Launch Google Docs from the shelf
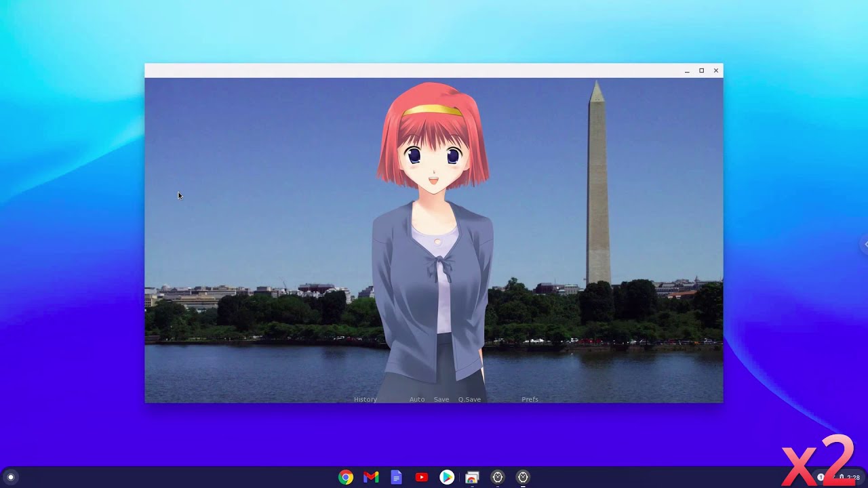 click(x=397, y=477)
